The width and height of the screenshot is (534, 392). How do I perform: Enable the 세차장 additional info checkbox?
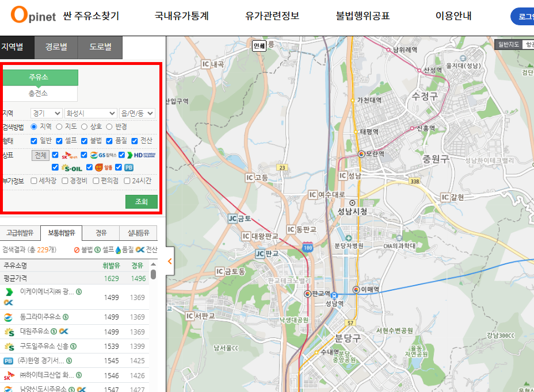coord(35,180)
